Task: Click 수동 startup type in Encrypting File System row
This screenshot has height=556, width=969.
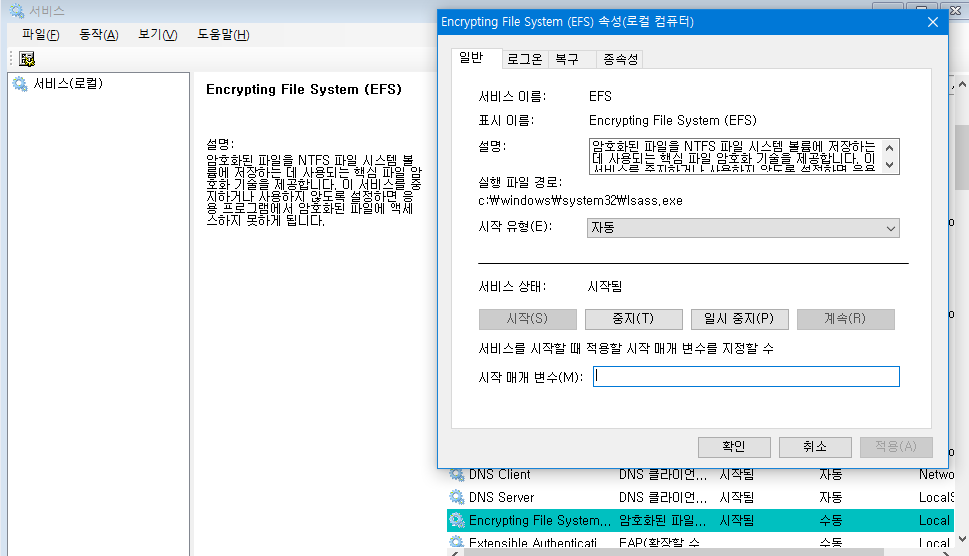Action: click(831, 520)
